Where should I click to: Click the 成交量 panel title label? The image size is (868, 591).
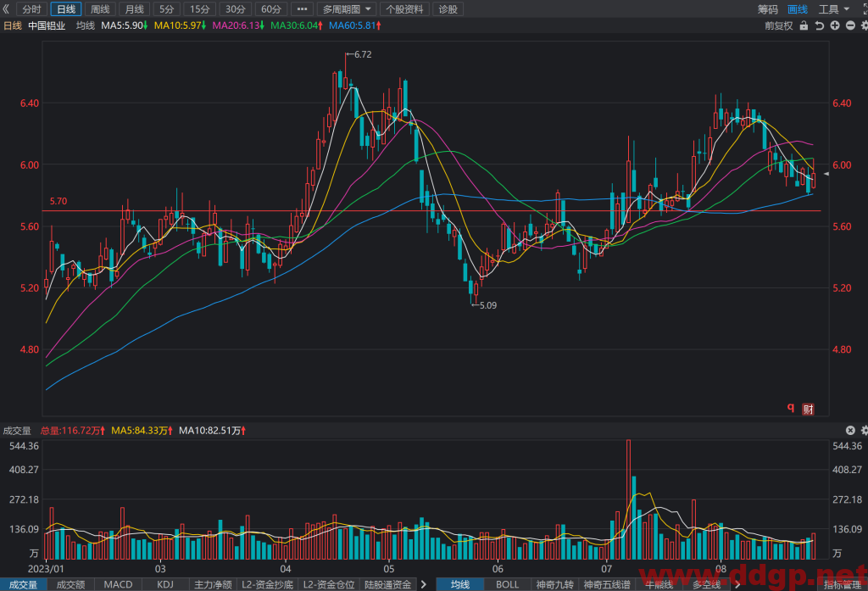tap(17, 431)
